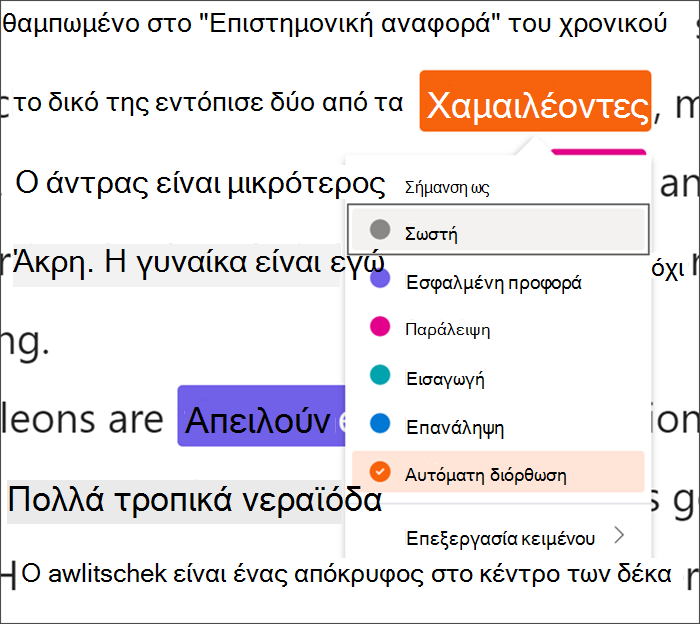Open the Επεξεργασία κειμένου submenu

pos(498,538)
